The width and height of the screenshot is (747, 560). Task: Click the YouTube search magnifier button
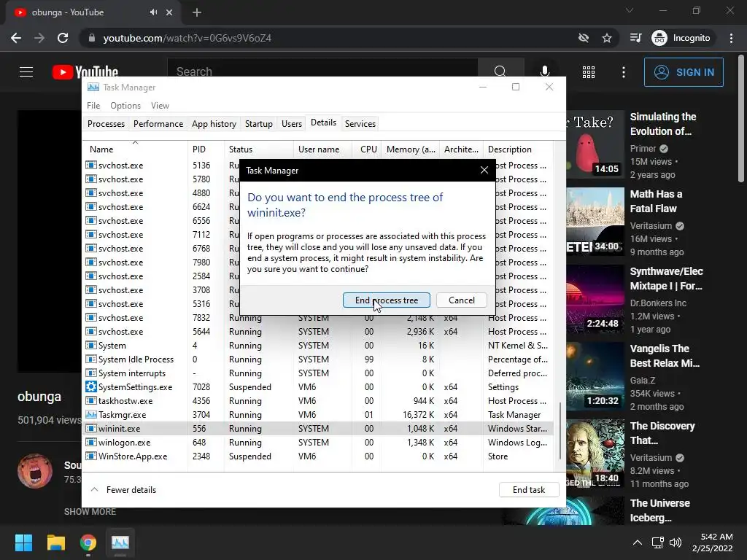(500, 71)
